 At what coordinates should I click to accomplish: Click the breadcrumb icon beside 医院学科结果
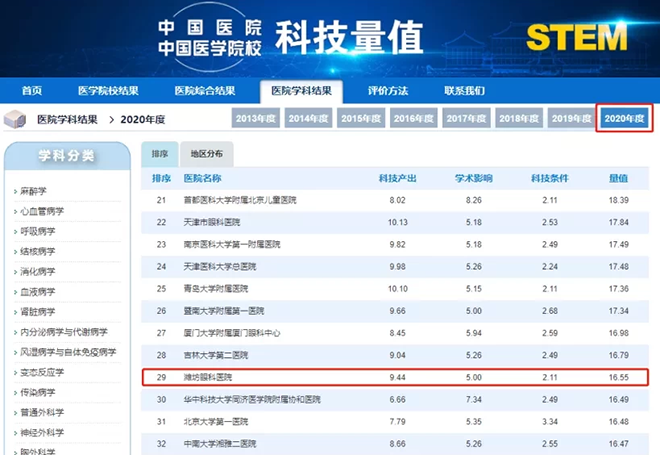17,120
